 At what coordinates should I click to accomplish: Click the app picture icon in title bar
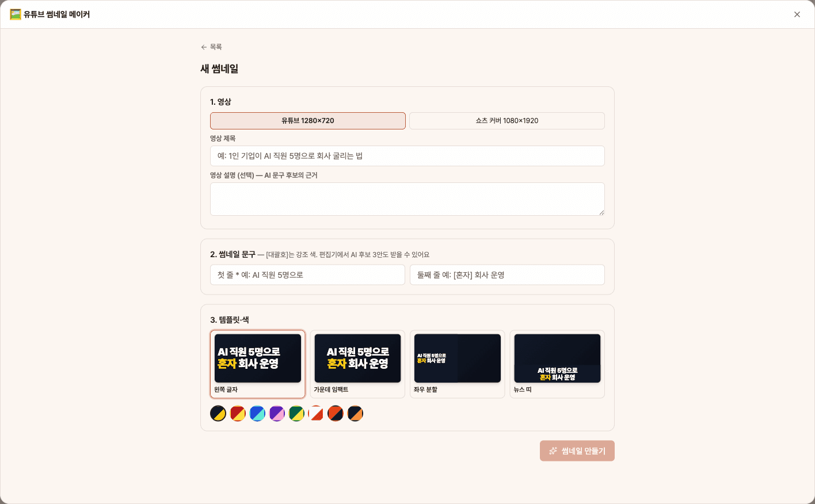tap(16, 14)
